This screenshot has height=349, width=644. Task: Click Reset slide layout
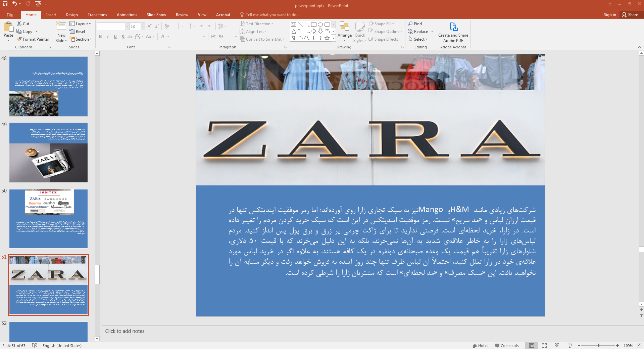(x=78, y=31)
